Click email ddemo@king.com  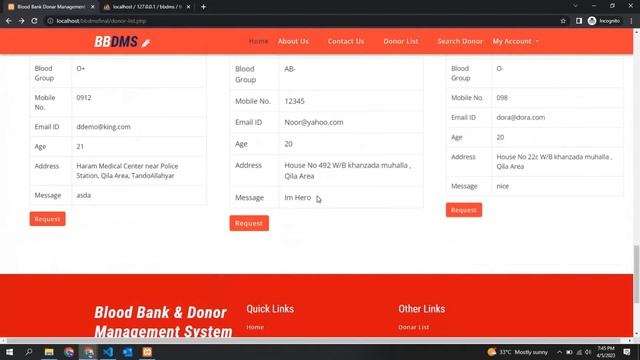[103, 127]
